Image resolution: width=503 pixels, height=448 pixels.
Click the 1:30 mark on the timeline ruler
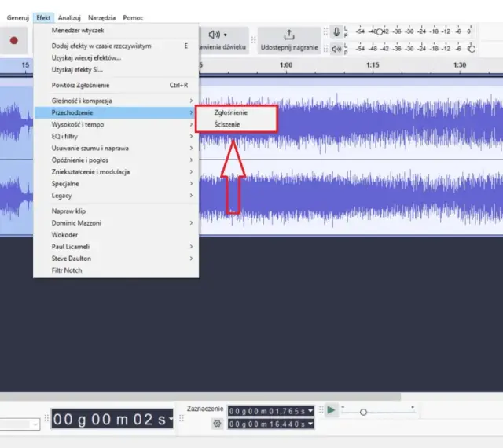click(460, 65)
